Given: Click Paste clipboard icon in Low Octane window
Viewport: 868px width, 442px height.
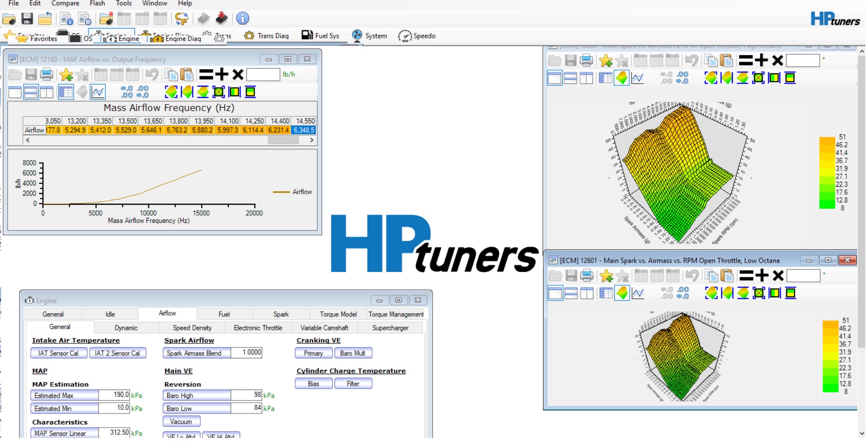Looking at the screenshot, I should [x=726, y=275].
